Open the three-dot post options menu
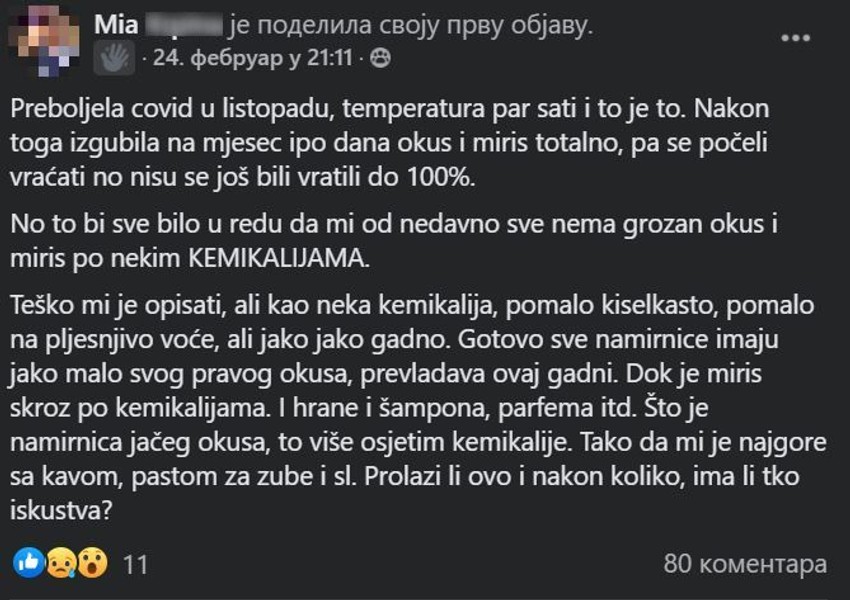This screenshot has height=600, width=850. [795, 37]
